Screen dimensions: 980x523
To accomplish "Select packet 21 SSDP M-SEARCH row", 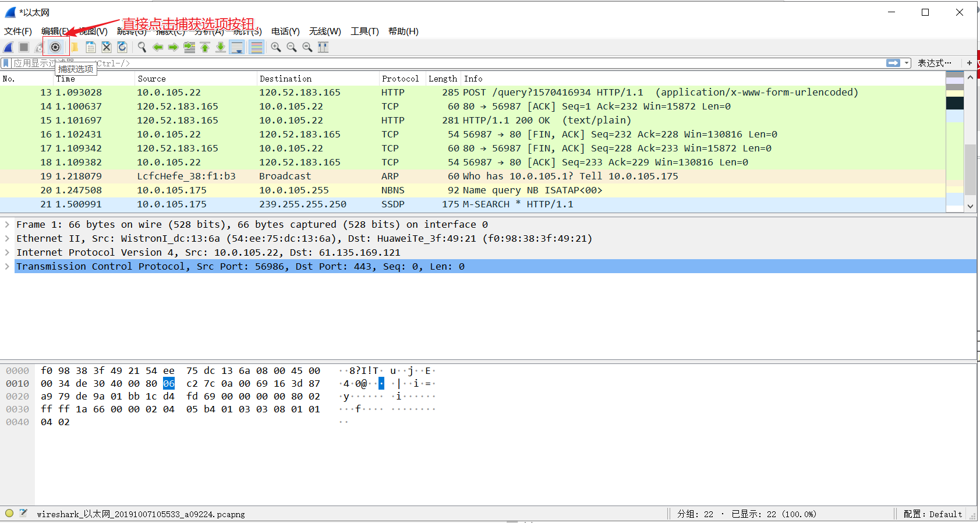I will [x=473, y=204].
